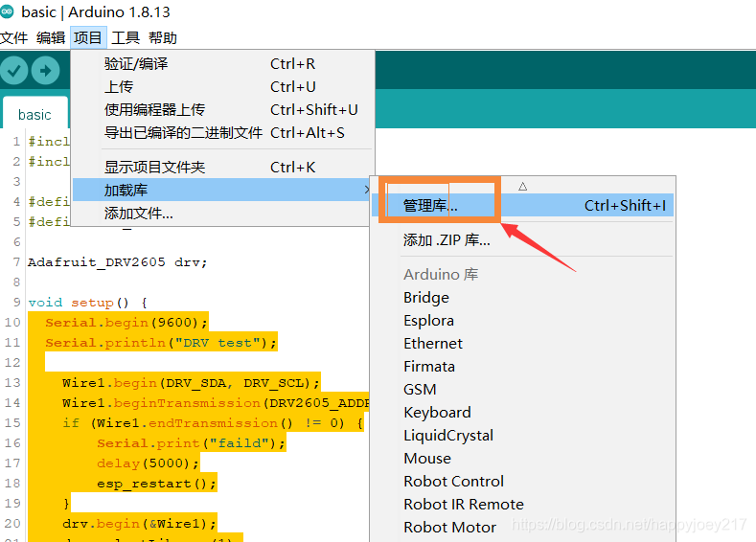The height and width of the screenshot is (542, 756).
Task: Click the Arduino logo in title bar
Action: 7,11
